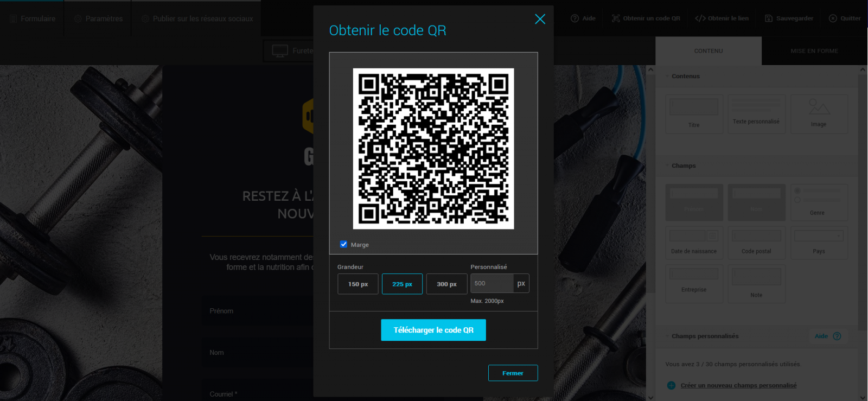Click the plus icon to create custom field
This screenshot has height=401, width=868.
tap(671, 385)
